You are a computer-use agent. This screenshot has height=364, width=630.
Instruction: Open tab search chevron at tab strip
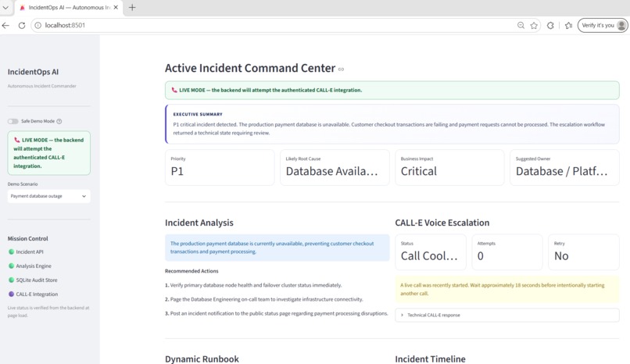tap(5, 8)
